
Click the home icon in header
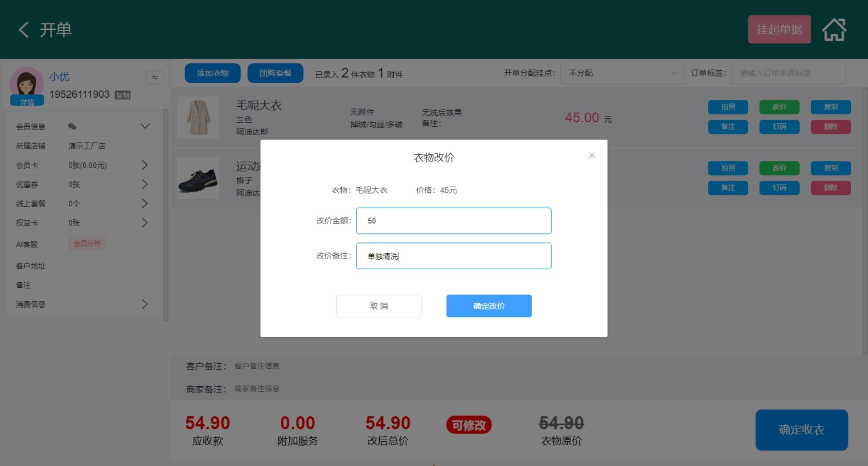[834, 30]
